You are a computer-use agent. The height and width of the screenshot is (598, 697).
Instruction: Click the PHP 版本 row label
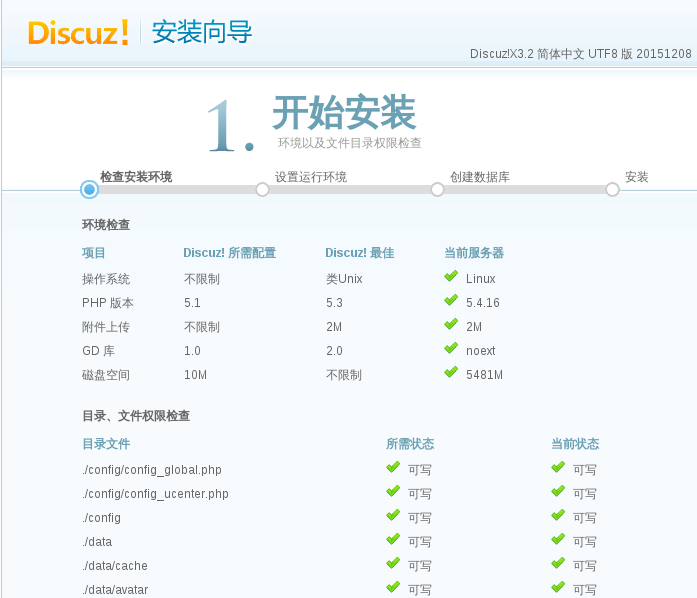click(108, 303)
